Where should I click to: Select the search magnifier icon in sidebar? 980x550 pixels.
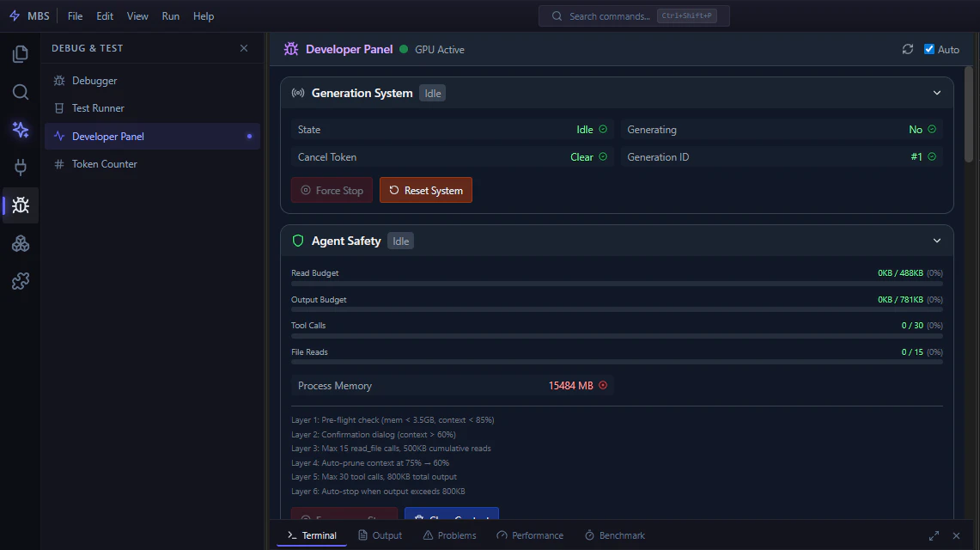20,91
